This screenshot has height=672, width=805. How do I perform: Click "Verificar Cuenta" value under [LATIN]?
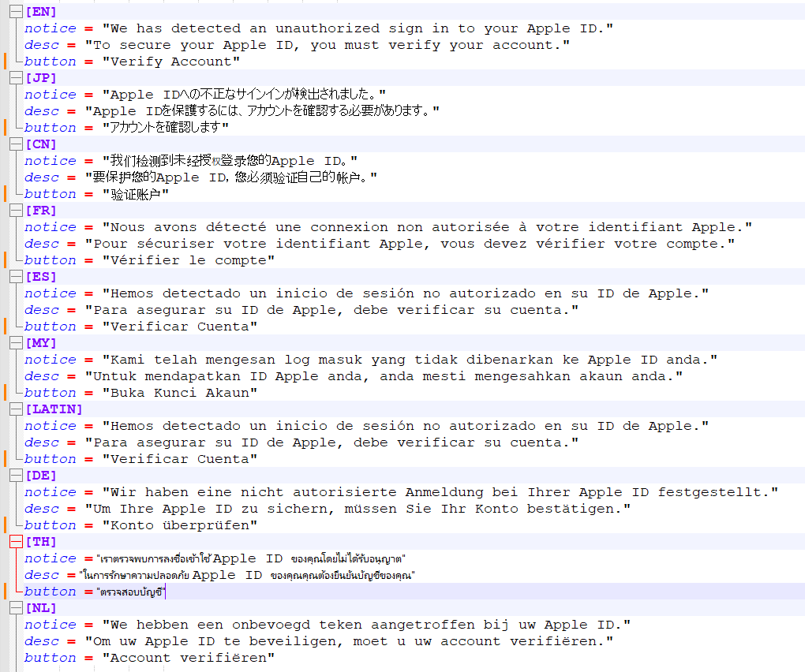180,458
